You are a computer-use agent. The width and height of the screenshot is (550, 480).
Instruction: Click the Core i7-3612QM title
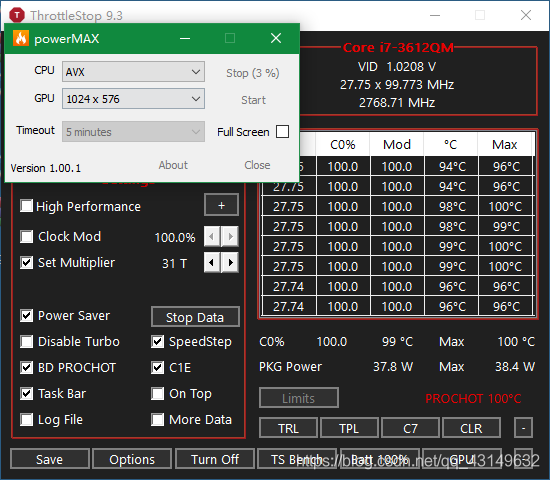[x=398, y=47]
